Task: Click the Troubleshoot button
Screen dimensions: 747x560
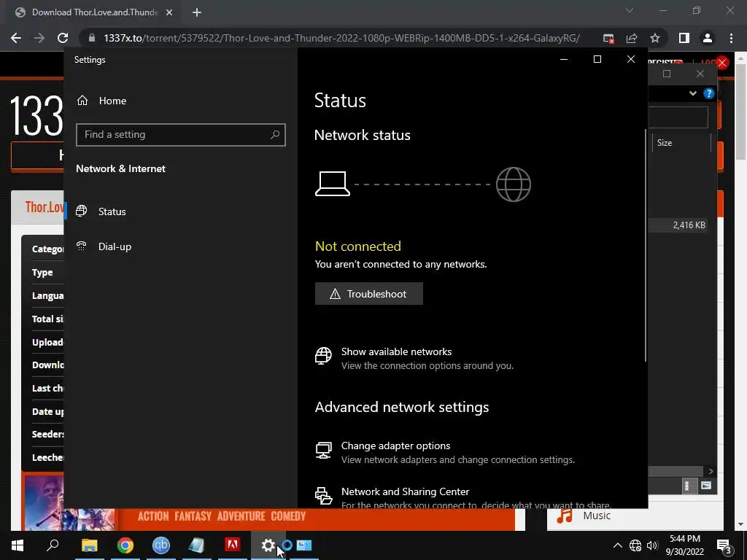Action: click(x=368, y=294)
